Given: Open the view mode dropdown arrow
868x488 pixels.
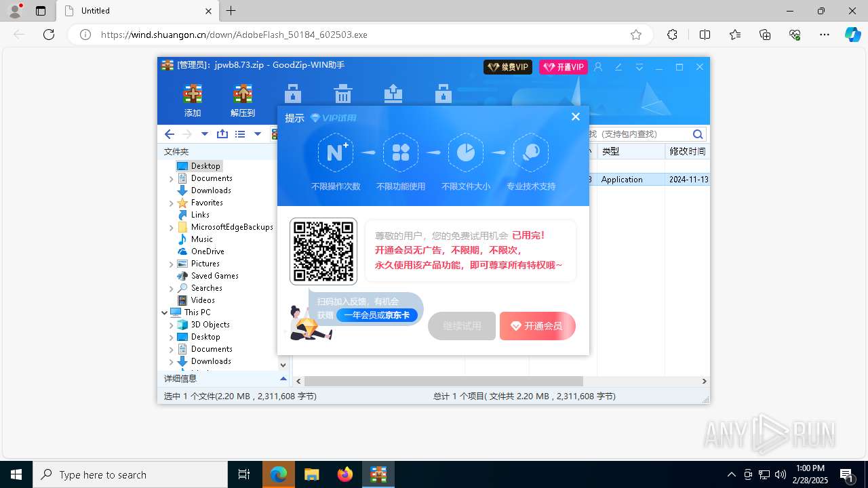Looking at the screenshot, I should point(258,134).
